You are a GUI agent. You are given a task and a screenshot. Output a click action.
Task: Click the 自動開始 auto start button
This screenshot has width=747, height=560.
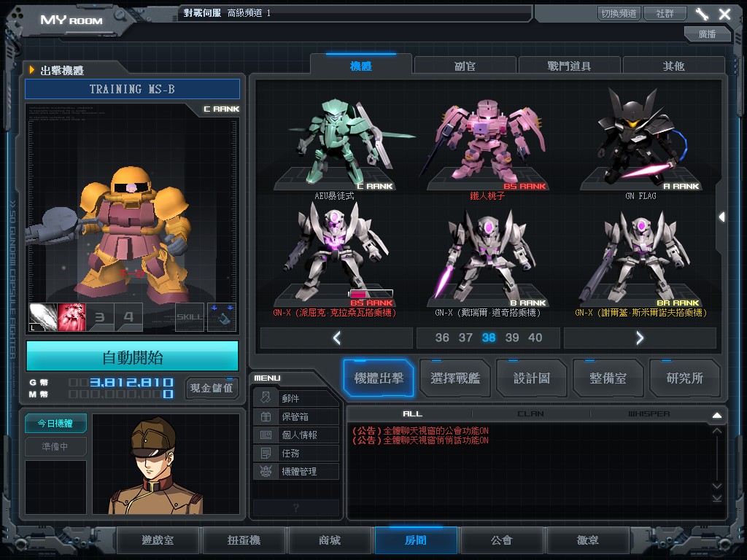point(133,357)
